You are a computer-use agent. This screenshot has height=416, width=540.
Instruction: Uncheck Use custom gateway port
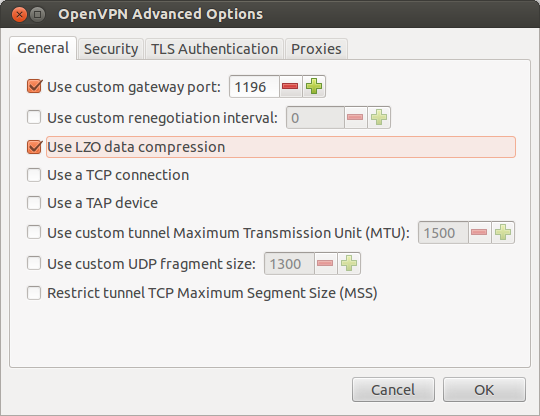pyautogui.click(x=34, y=86)
